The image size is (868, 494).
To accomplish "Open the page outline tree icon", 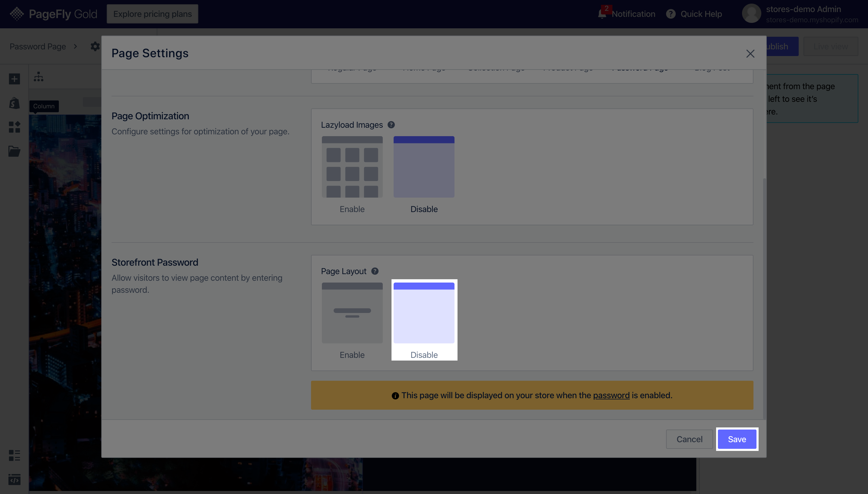I will pyautogui.click(x=38, y=77).
